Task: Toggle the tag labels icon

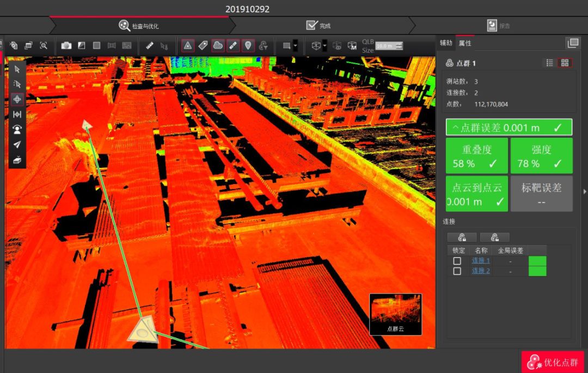Action: pos(203,46)
